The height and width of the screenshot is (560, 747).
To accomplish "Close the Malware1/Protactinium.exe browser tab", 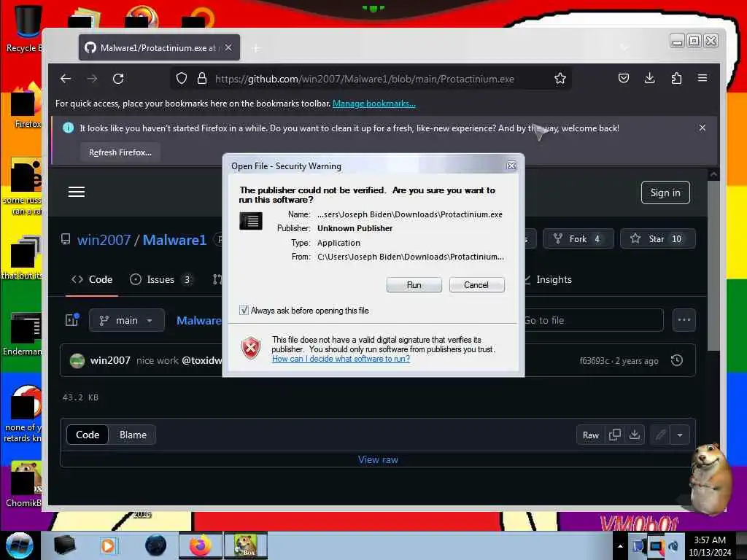I will pyautogui.click(x=228, y=47).
